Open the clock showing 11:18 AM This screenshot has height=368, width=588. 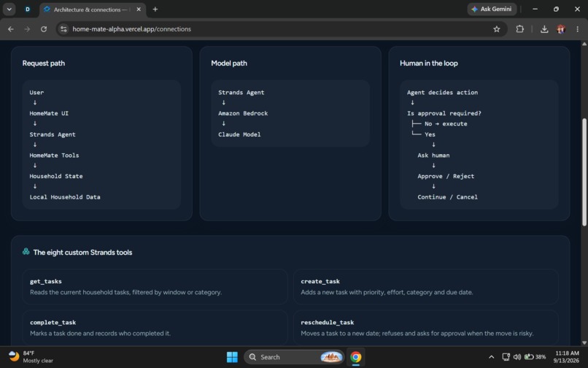tap(567, 357)
